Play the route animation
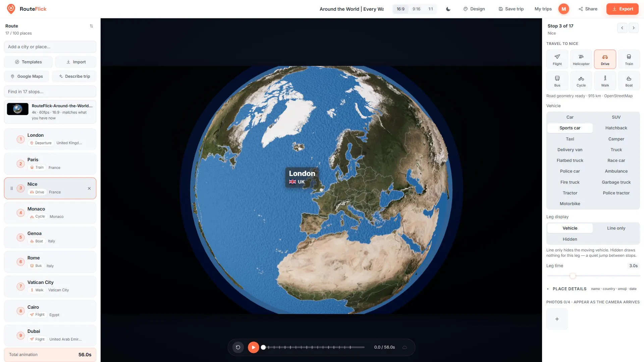This screenshot has height=362, width=644. 254,347
